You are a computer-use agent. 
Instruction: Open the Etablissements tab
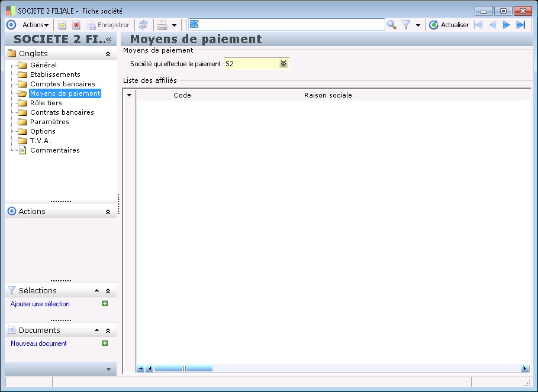[55, 74]
